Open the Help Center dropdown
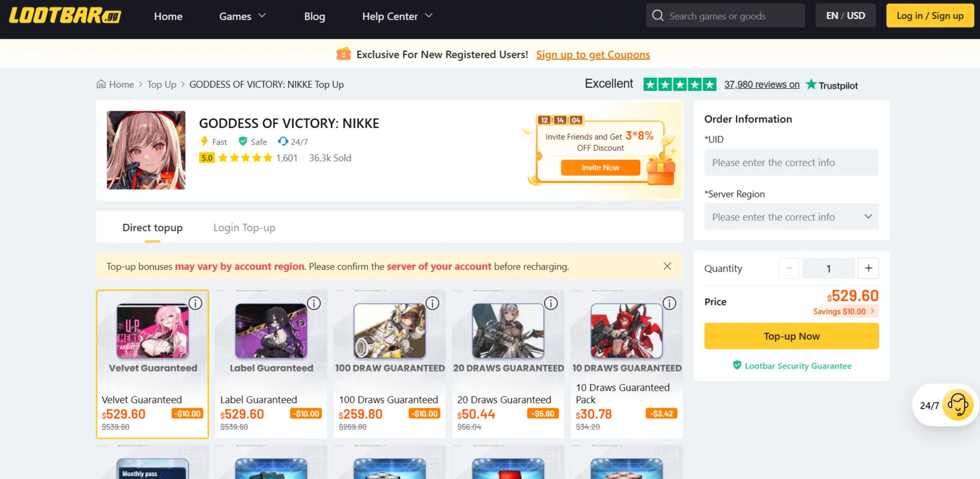The width and height of the screenshot is (980, 479). [x=397, y=16]
